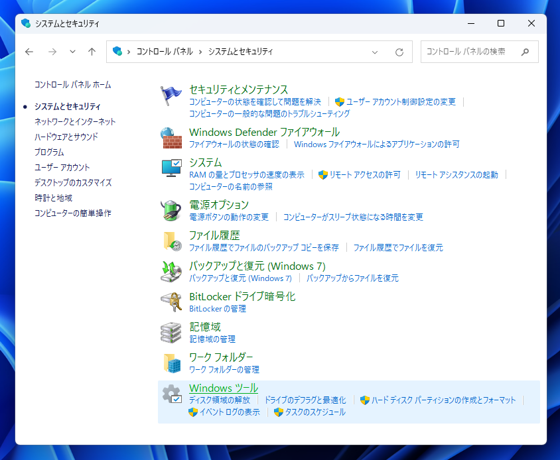560x460 pixels.
Task: Click コンピューターの状態を確認して問題を解決
Action: [255, 102]
